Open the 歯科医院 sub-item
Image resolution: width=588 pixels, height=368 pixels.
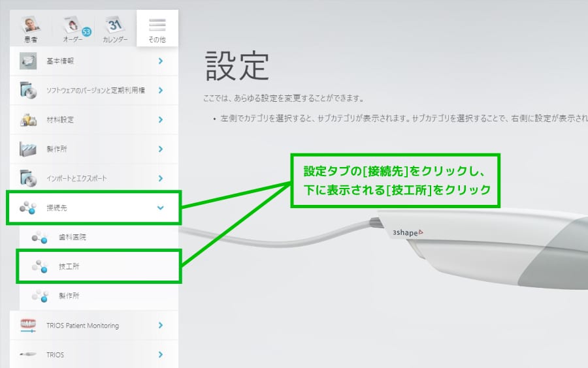99,237
